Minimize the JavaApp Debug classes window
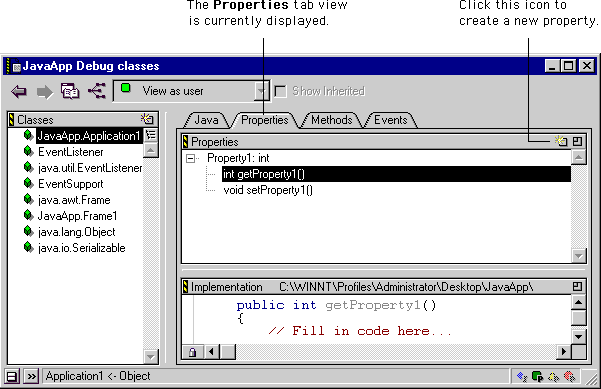This screenshot has width=601, height=389. click(552, 66)
